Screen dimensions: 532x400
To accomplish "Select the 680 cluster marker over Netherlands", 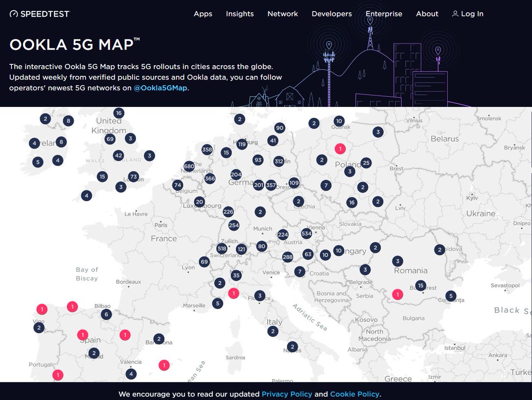I will click(189, 167).
